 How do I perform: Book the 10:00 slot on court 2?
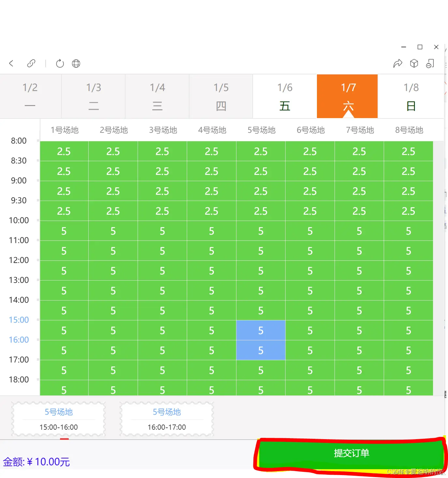pyautogui.click(x=113, y=231)
